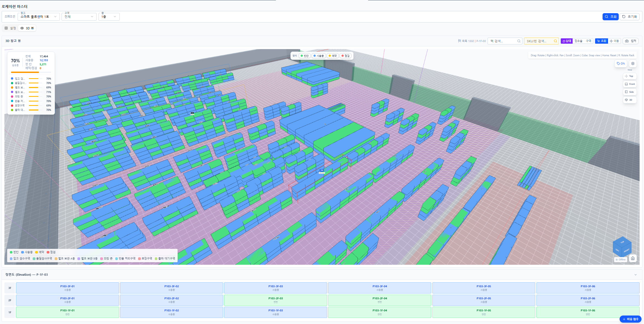Capture the view with the 캡처 camera button
644x324 pixels.
(630, 41)
